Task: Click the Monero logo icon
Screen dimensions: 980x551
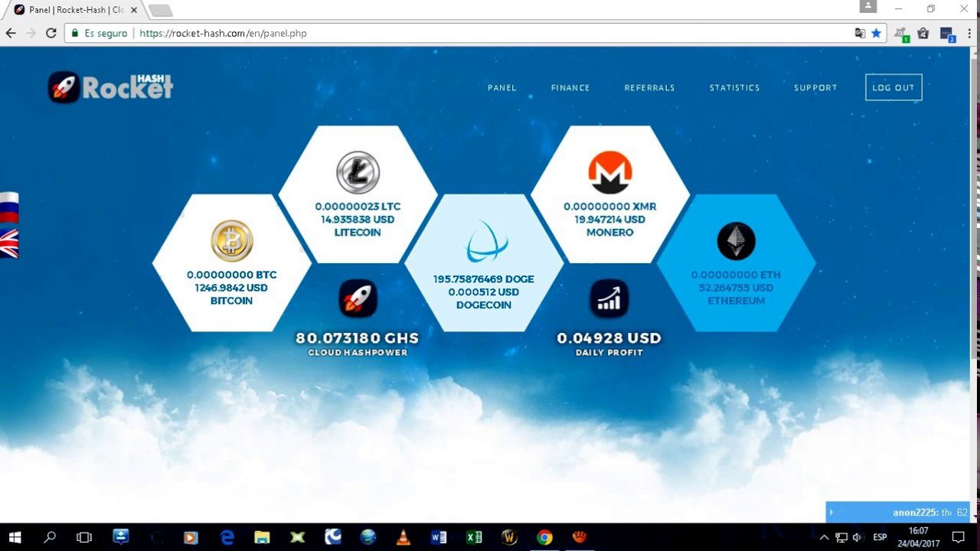Action: [x=610, y=172]
